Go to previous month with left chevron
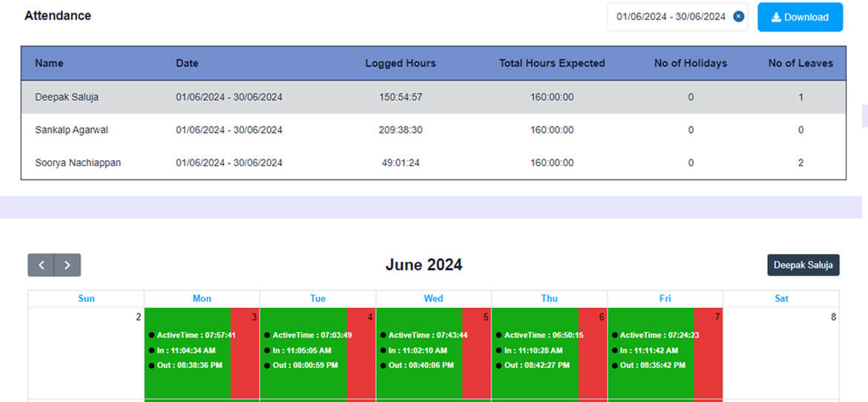868x402 pixels. 41,265
